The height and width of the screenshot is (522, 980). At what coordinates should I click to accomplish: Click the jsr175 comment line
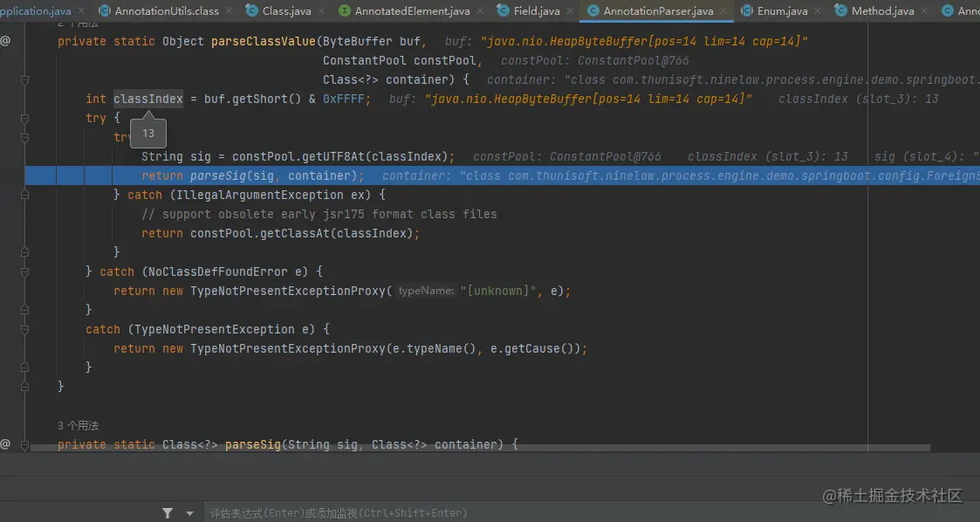click(x=319, y=215)
